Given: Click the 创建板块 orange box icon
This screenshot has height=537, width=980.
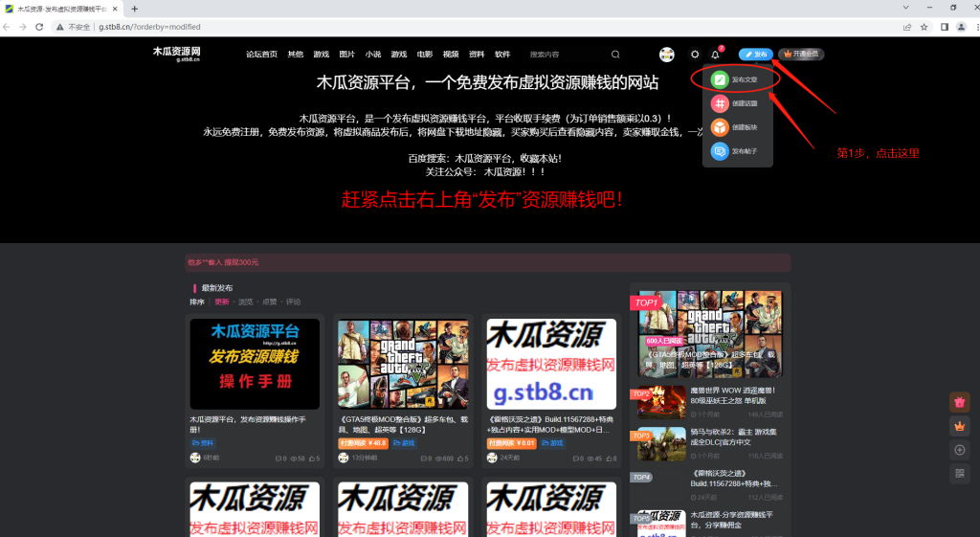Looking at the screenshot, I should point(720,127).
